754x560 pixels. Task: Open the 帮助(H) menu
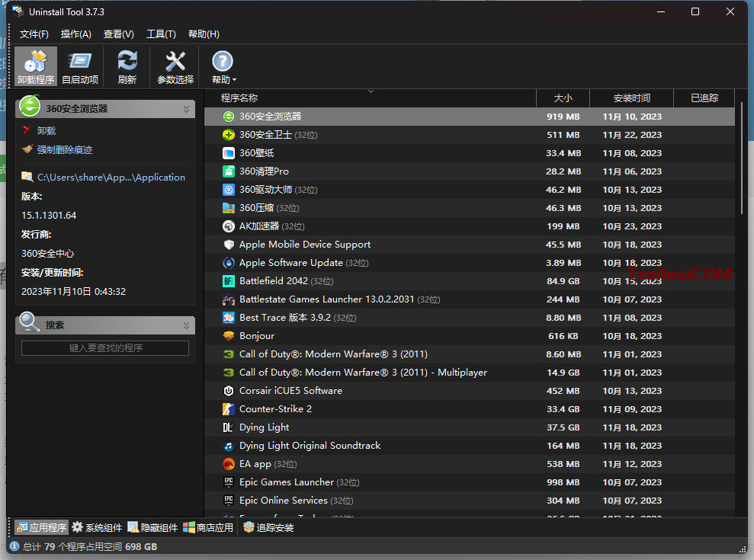coord(204,34)
